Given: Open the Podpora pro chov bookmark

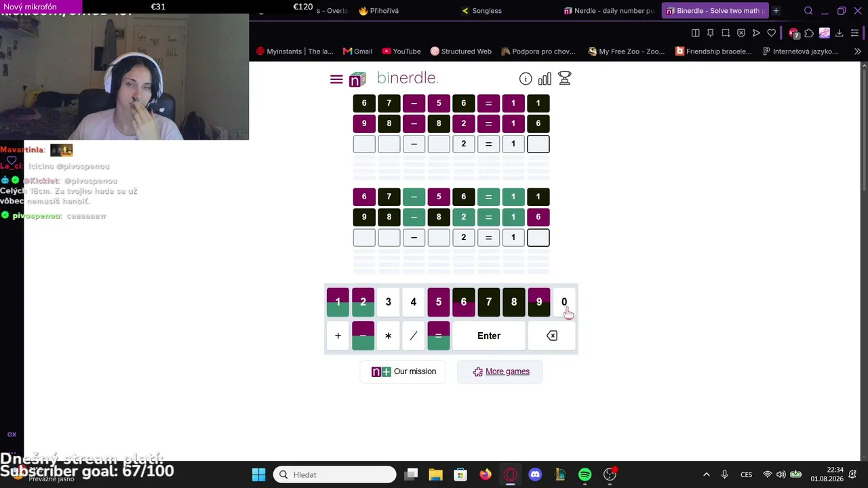Looking at the screenshot, I should pos(538,52).
